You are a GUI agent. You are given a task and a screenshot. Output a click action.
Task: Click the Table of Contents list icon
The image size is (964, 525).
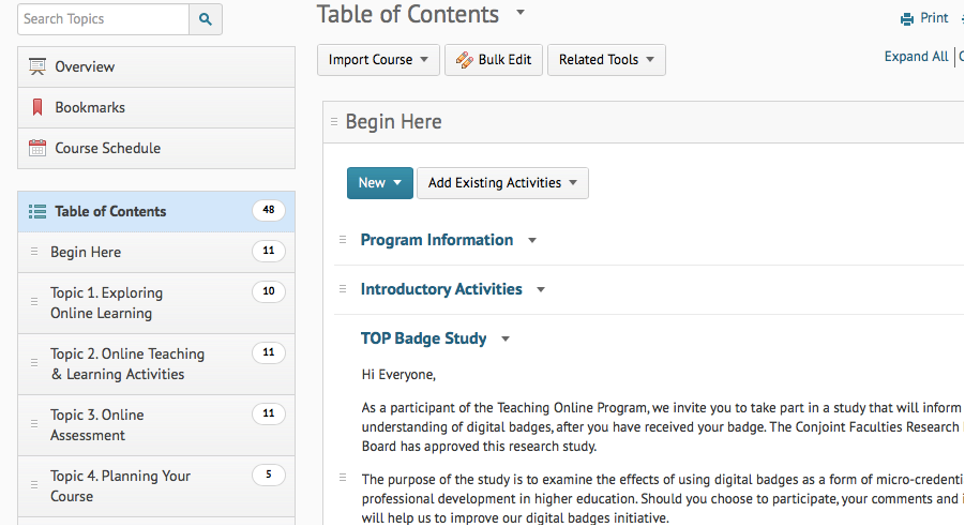pos(38,211)
